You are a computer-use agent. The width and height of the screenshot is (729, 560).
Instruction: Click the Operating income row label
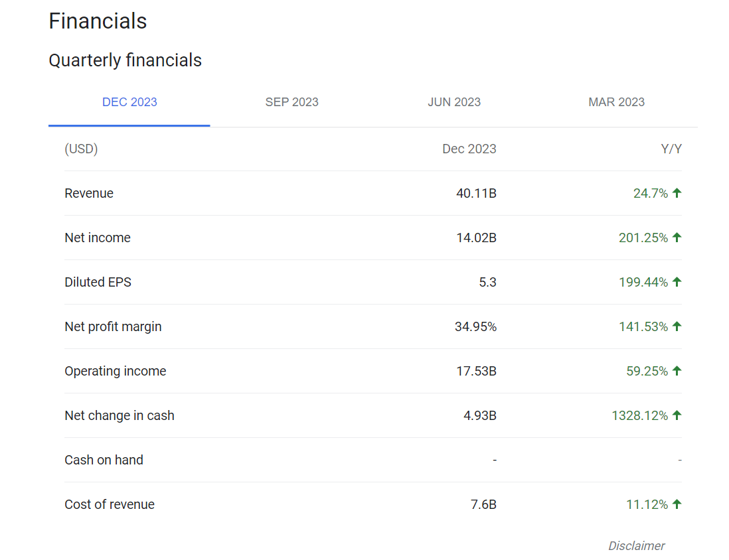click(116, 372)
